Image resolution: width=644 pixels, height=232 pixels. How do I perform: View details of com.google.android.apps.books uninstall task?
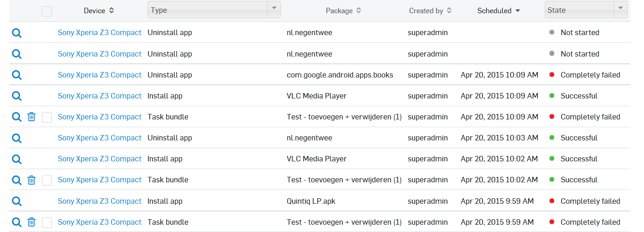17,75
